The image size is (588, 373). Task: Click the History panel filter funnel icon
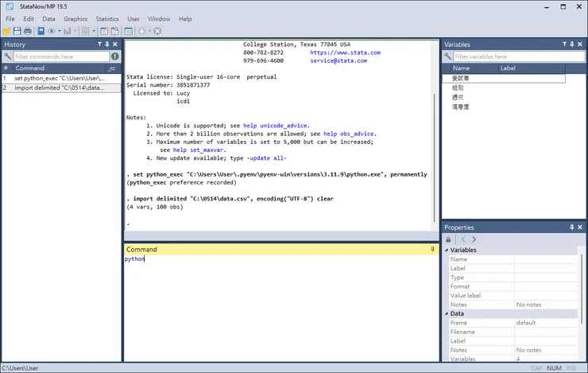(100, 45)
